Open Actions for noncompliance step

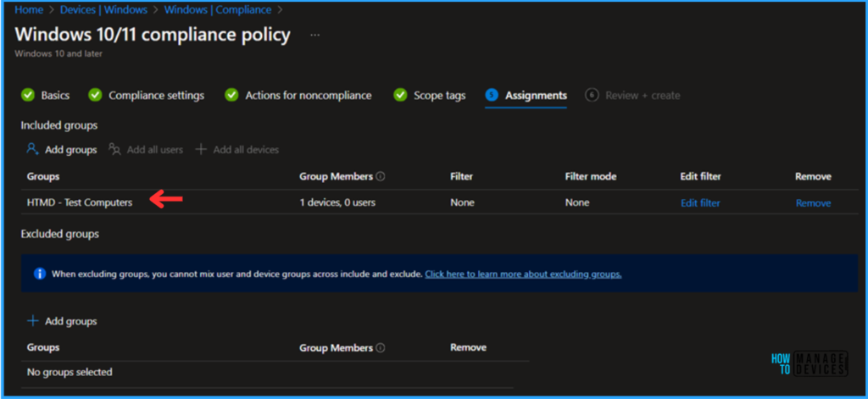click(309, 95)
